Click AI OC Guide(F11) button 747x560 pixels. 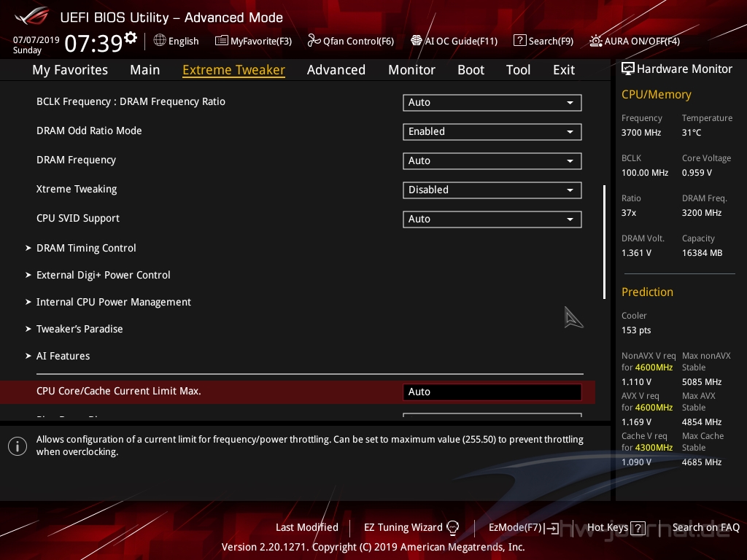click(x=454, y=41)
